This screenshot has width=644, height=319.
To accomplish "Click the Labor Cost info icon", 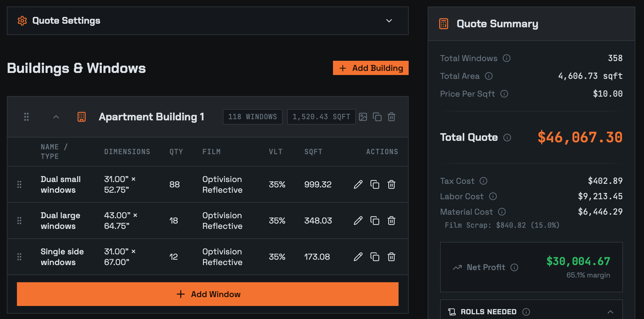I will tap(493, 196).
